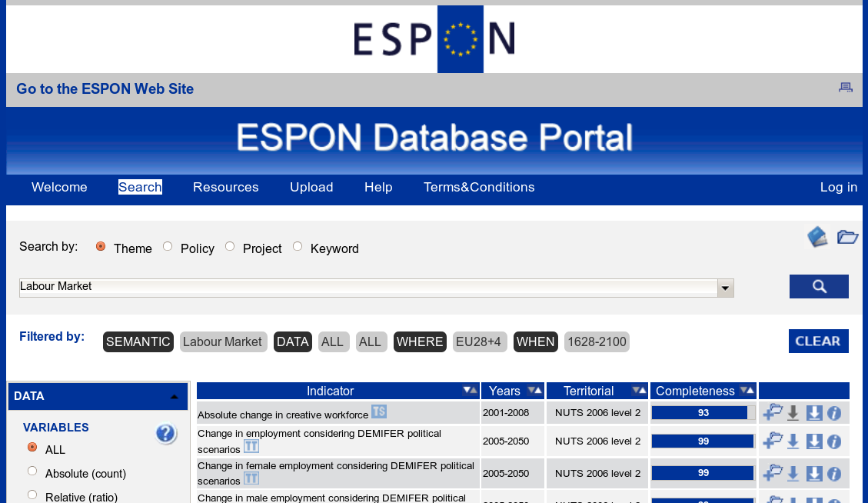This screenshot has width=868, height=503.
Task: Click the VARIABLES heading
Action: (x=56, y=428)
